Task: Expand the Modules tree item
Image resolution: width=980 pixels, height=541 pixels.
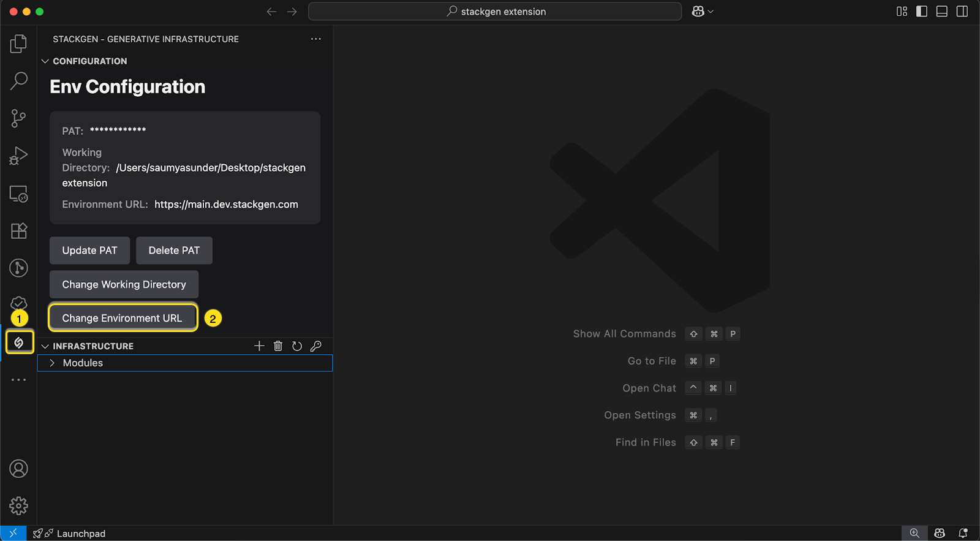Action: click(185, 363)
